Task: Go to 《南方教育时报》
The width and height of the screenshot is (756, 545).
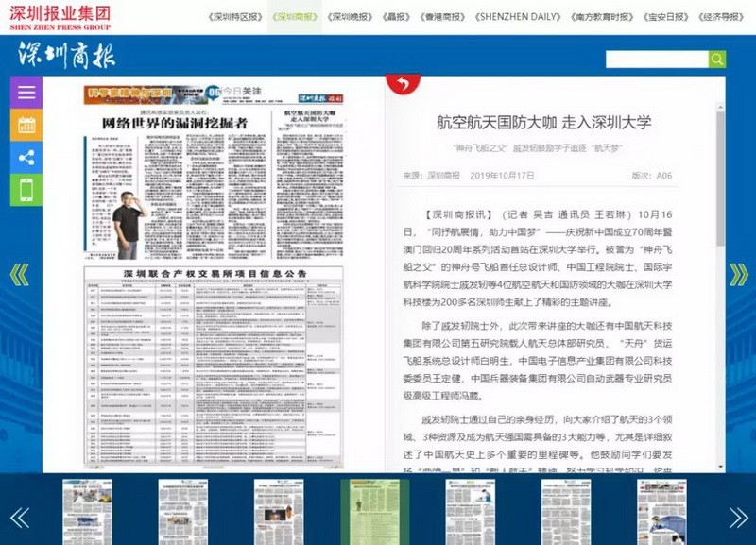Action: click(602, 17)
